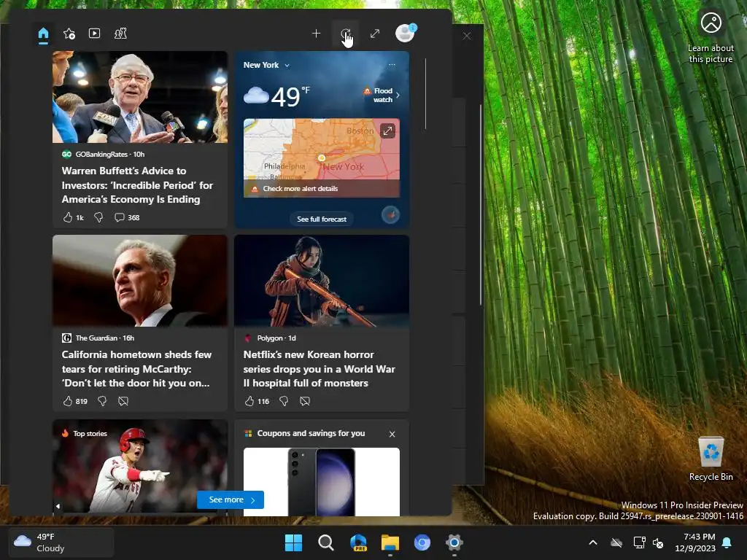This screenshot has width=747, height=560.
Task: Open network status tray icon
Action: coord(639,542)
